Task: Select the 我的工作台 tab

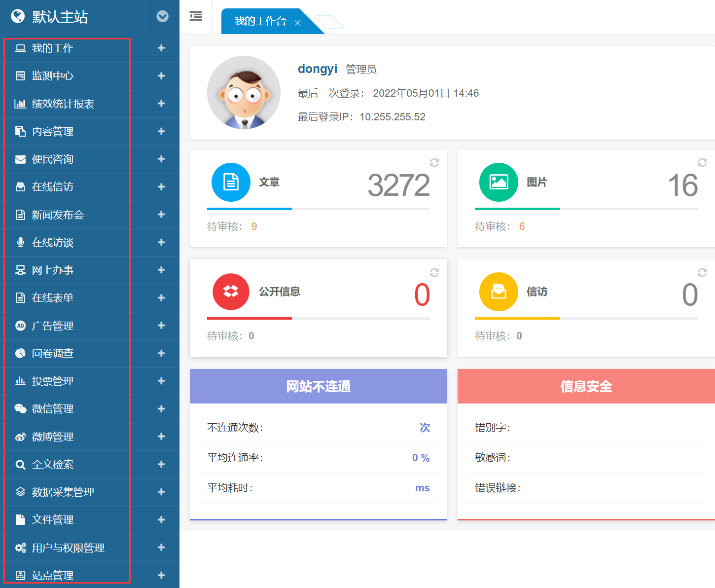Action: pyautogui.click(x=260, y=21)
